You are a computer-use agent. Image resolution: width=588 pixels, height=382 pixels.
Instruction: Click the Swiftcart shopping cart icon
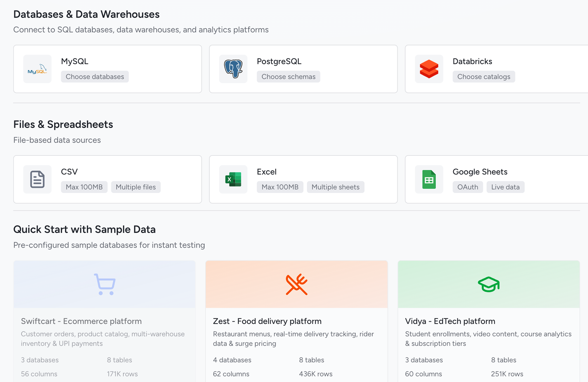pos(105,284)
